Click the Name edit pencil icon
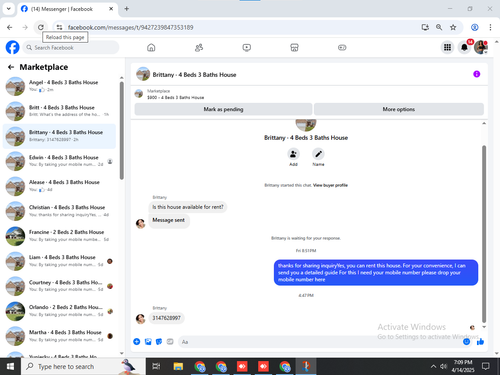This screenshot has width=500, height=375. [x=318, y=154]
